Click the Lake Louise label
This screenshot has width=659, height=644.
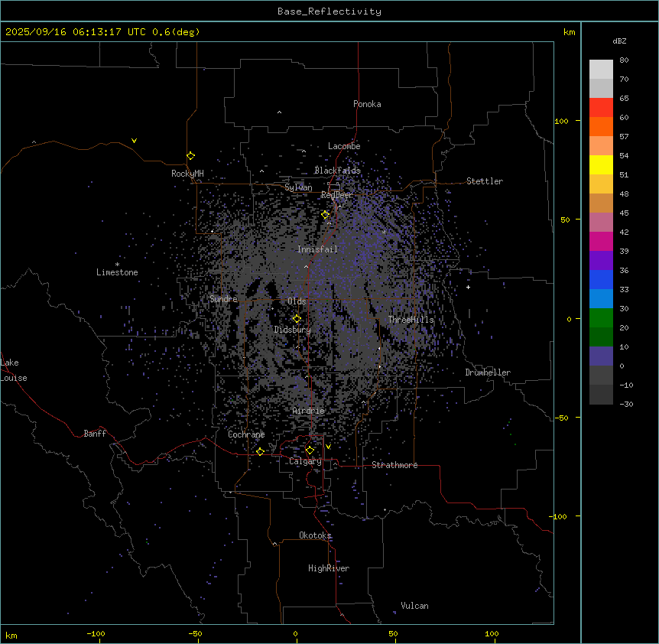pyautogui.click(x=14, y=370)
